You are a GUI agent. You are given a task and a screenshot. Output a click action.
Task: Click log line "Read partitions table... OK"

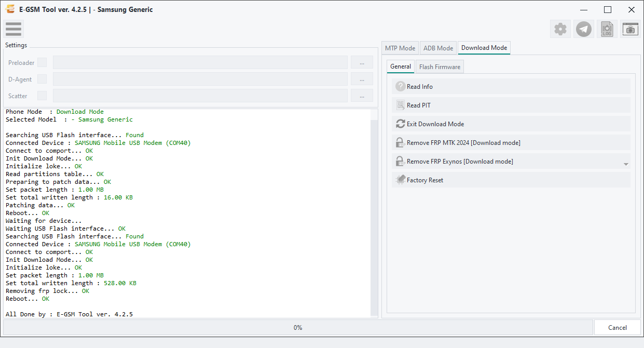[x=54, y=174]
